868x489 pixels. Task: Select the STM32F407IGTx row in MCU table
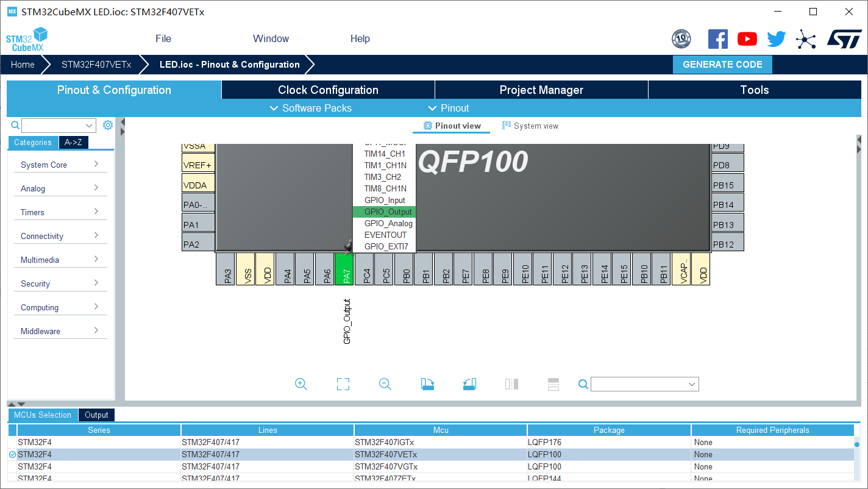(x=431, y=442)
